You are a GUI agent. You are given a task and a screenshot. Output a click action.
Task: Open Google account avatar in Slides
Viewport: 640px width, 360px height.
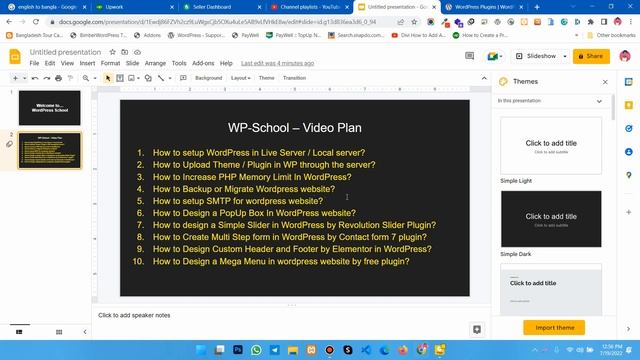tap(625, 56)
